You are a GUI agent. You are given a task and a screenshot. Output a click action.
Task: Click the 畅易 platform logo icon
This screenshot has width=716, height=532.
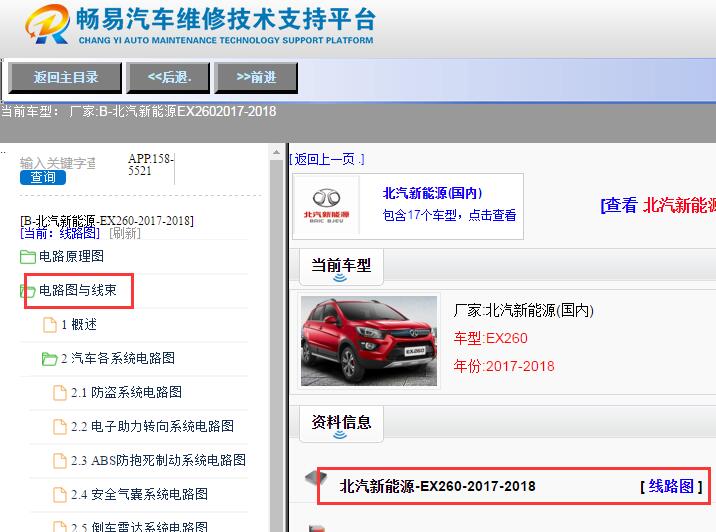pyautogui.click(x=47, y=24)
